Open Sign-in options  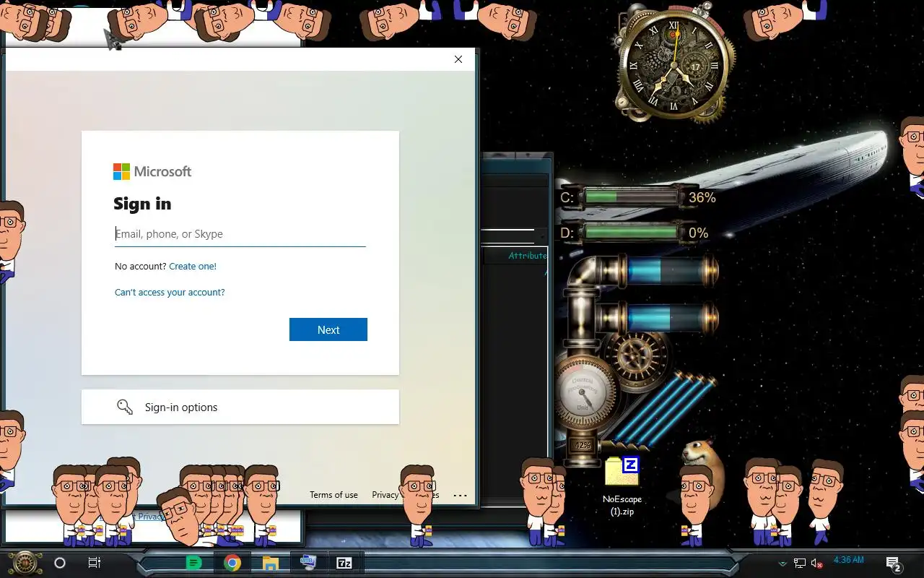point(240,407)
